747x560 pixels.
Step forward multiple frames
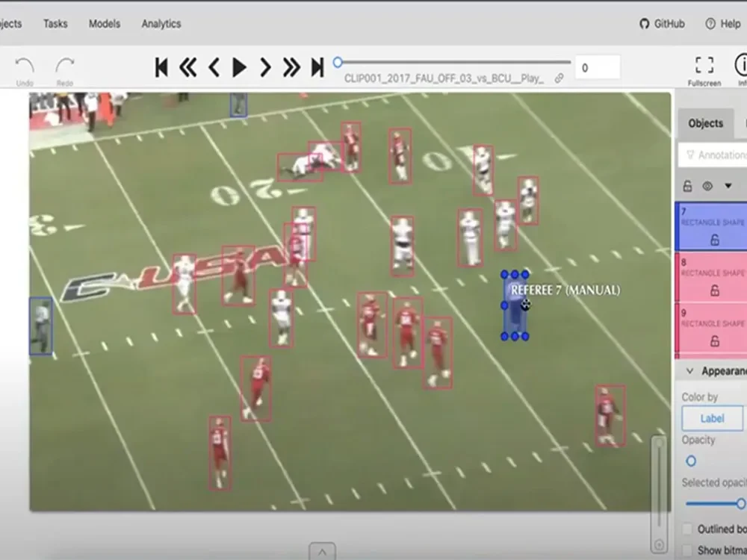[x=291, y=67]
